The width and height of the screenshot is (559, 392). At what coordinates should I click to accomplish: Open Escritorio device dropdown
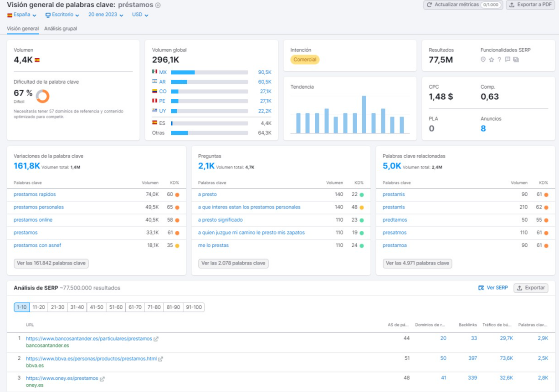pos(62,15)
